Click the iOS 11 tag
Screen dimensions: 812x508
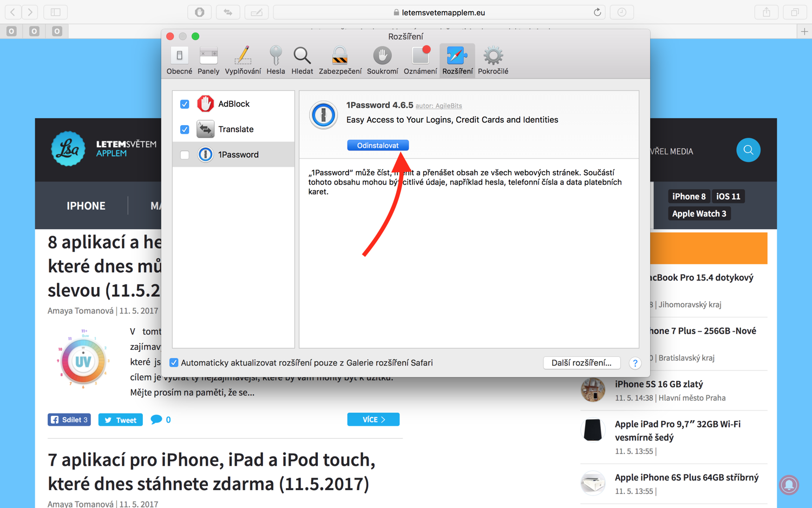728,196
